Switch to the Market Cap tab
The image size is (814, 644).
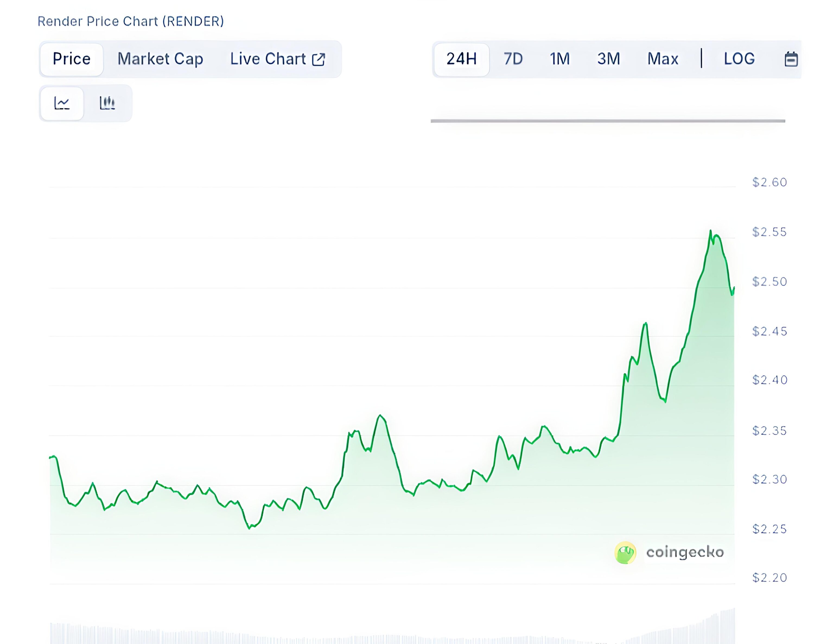(160, 59)
